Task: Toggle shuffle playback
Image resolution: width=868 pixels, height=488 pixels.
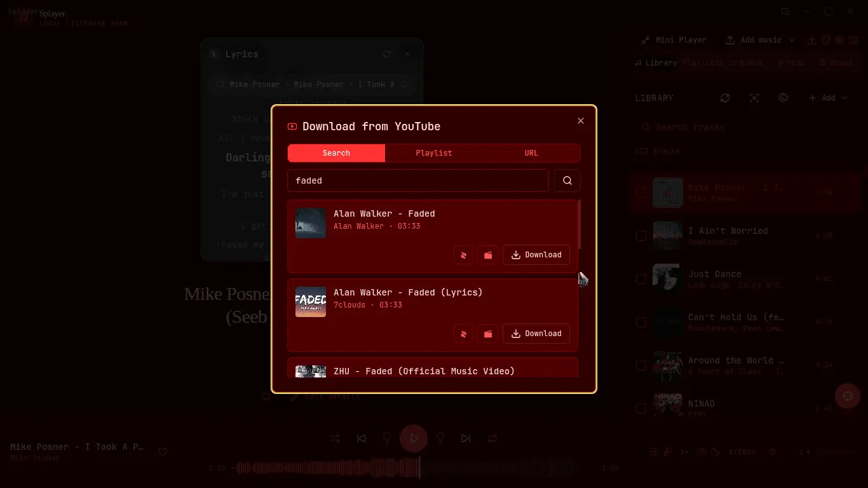Action: coord(336,438)
